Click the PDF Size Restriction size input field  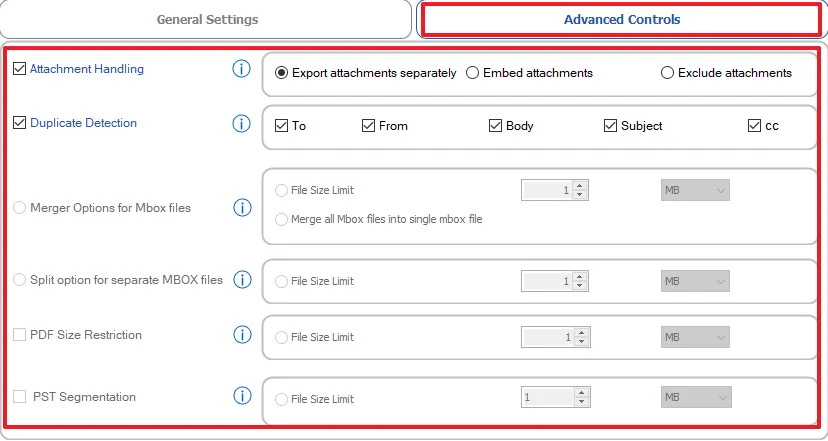click(549, 337)
